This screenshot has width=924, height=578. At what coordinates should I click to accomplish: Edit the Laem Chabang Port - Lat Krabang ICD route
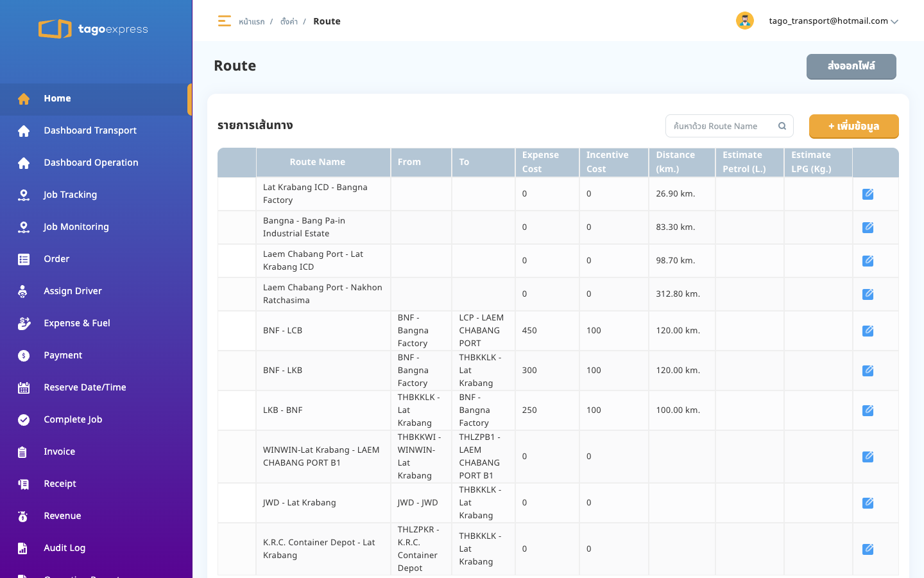click(x=868, y=261)
